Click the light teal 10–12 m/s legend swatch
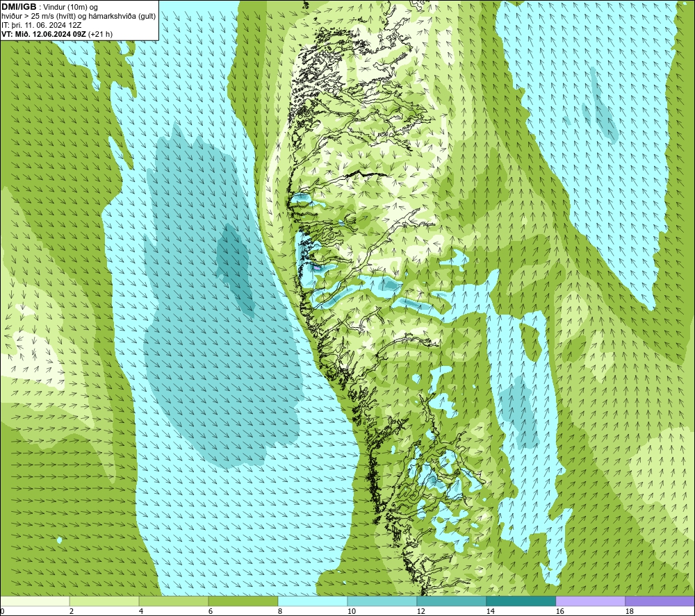This screenshot has width=695, height=616. coord(382,601)
